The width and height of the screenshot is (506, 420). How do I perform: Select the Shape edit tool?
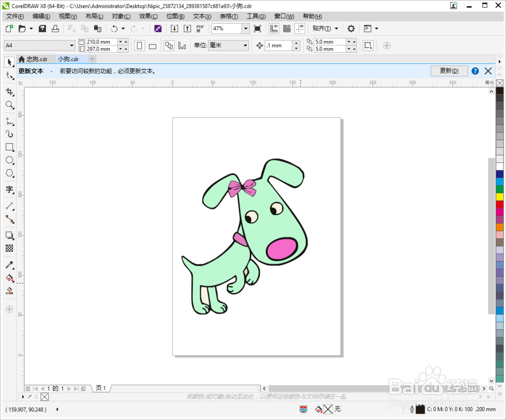pyautogui.click(x=9, y=76)
